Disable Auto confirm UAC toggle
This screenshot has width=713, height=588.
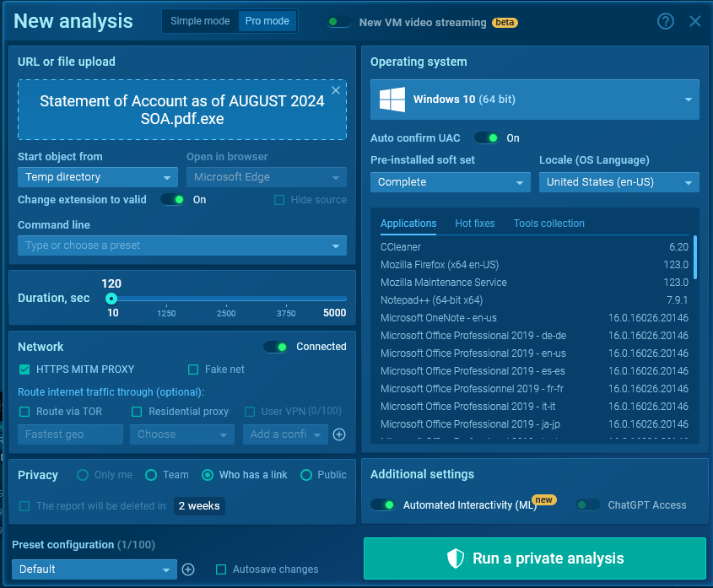tap(486, 138)
